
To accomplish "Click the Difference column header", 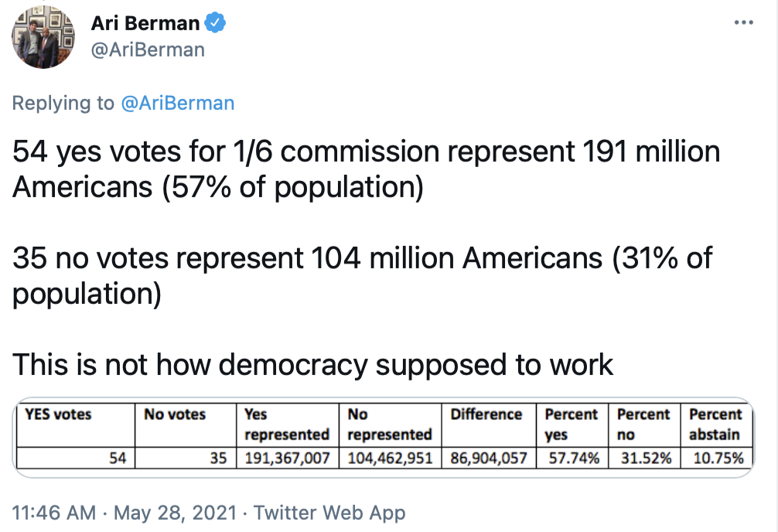I will [486, 415].
